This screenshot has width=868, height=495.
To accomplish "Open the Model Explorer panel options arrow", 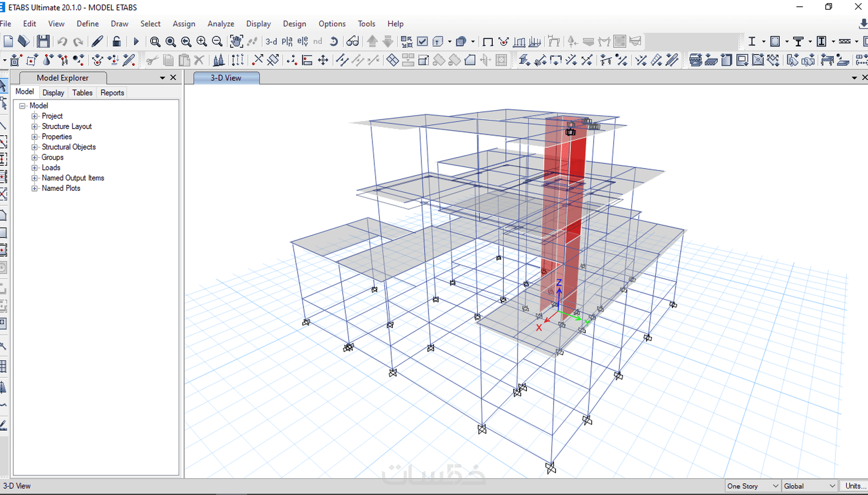I will 162,78.
